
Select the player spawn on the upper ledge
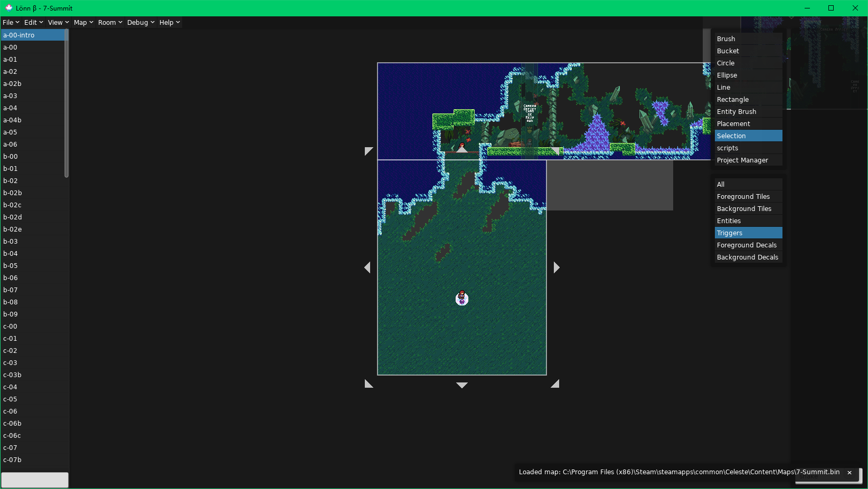pos(462,146)
